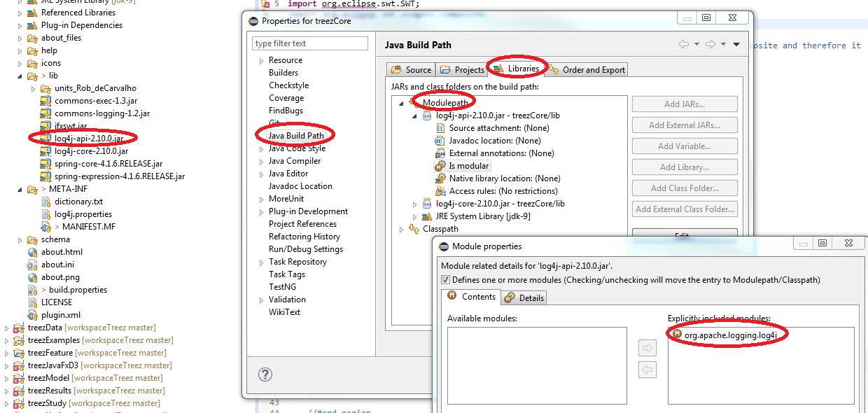Open the Libraries tab
The width and height of the screenshot is (868, 413).
[x=516, y=69]
